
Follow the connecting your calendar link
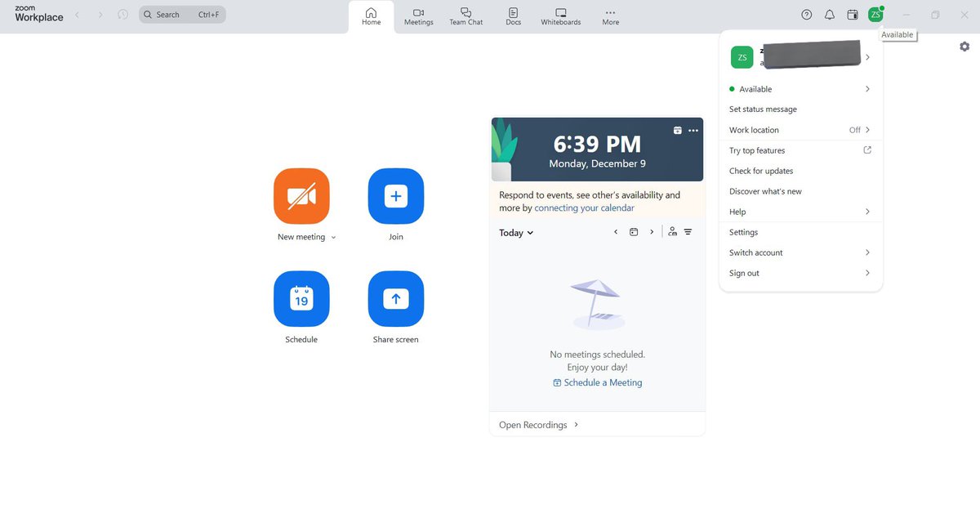(x=584, y=208)
